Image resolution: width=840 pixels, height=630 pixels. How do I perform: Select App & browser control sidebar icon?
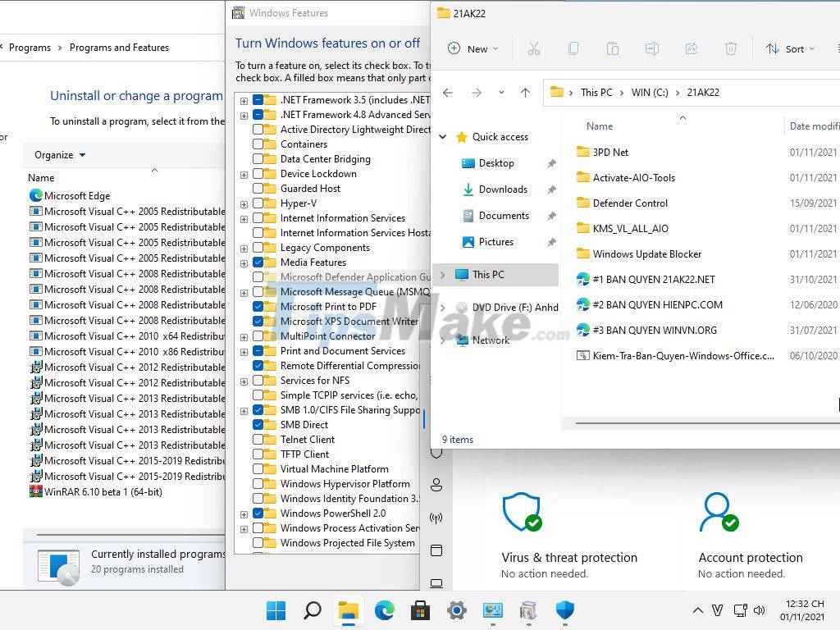click(436, 550)
